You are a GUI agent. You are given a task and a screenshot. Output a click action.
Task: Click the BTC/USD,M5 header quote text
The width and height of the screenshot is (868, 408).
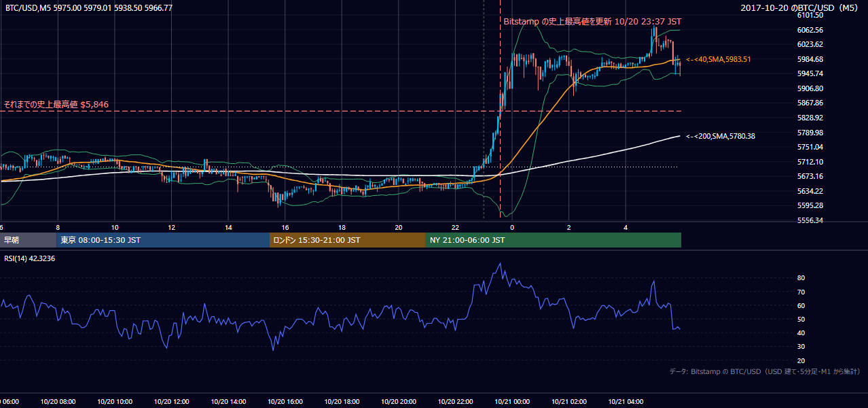pos(89,7)
